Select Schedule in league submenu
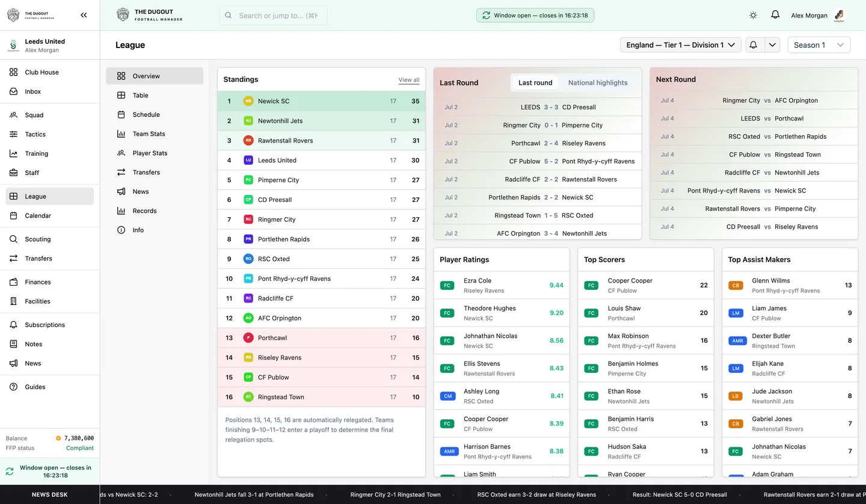 click(155, 114)
